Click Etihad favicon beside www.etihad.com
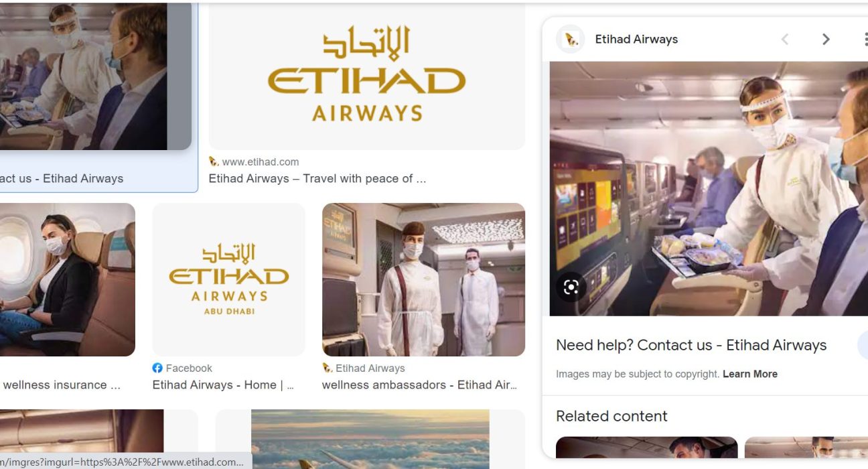The width and height of the screenshot is (868, 469). coord(214,161)
